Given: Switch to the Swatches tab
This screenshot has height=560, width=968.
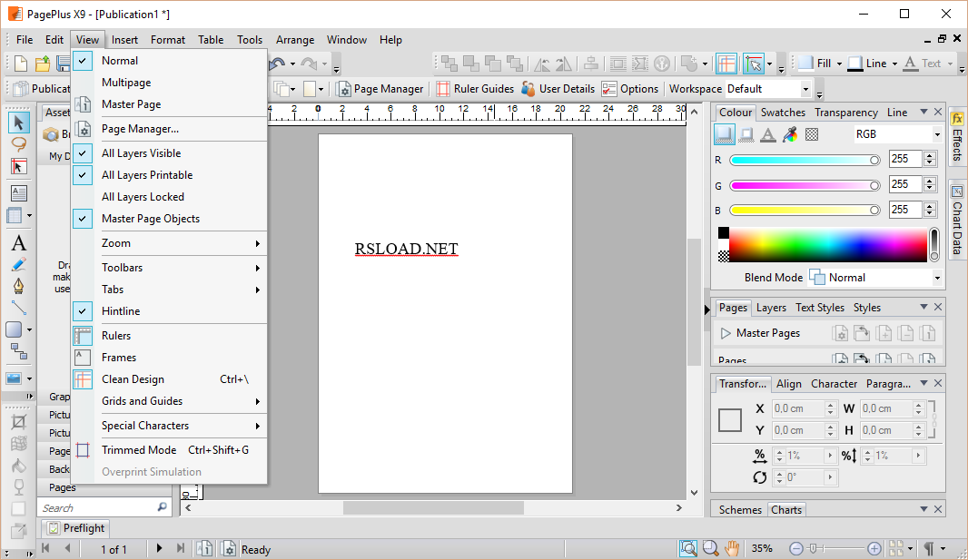Looking at the screenshot, I should pos(783,113).
